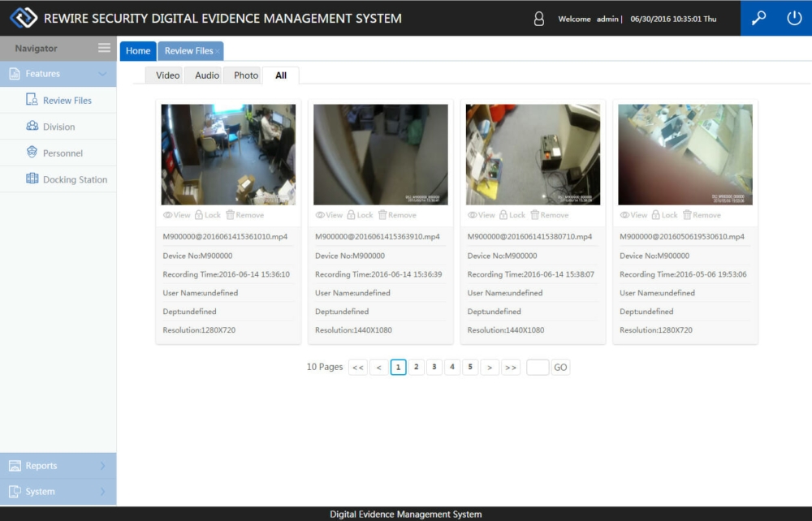Click the Reports section icon
This screenshot has height=521, width=812.
tap(15, 466)
